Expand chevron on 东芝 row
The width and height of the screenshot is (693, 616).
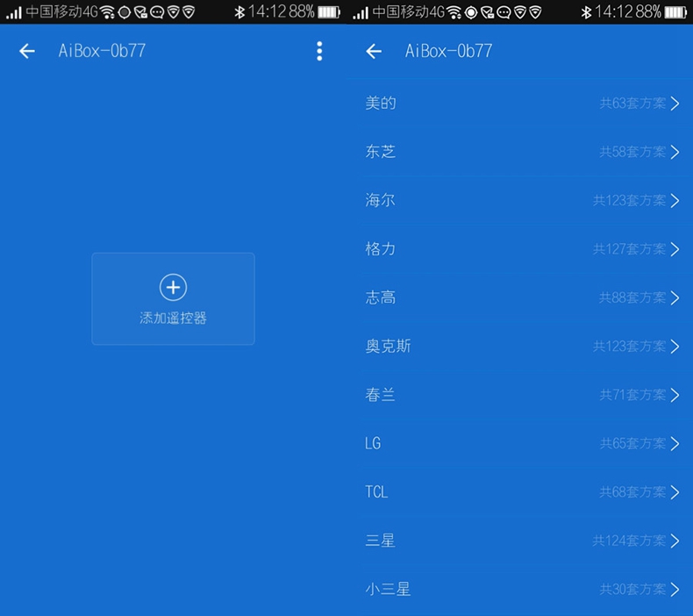coord(675,152)
